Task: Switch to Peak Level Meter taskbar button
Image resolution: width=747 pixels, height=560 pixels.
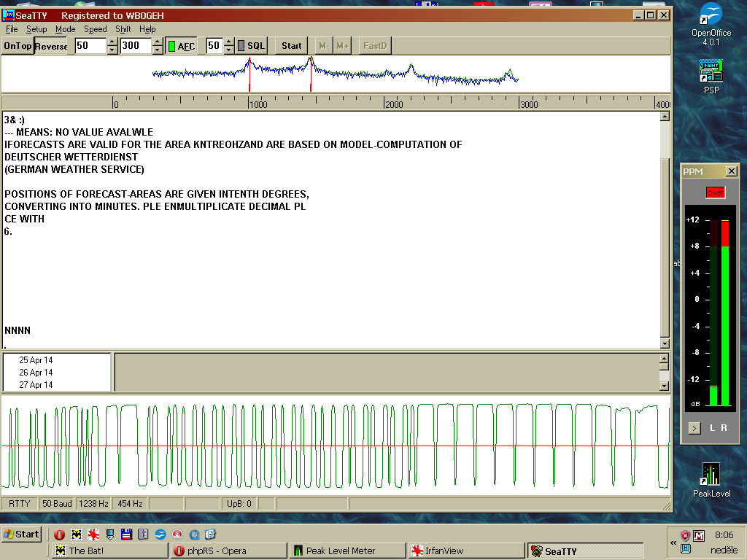Action: point(348,551)
